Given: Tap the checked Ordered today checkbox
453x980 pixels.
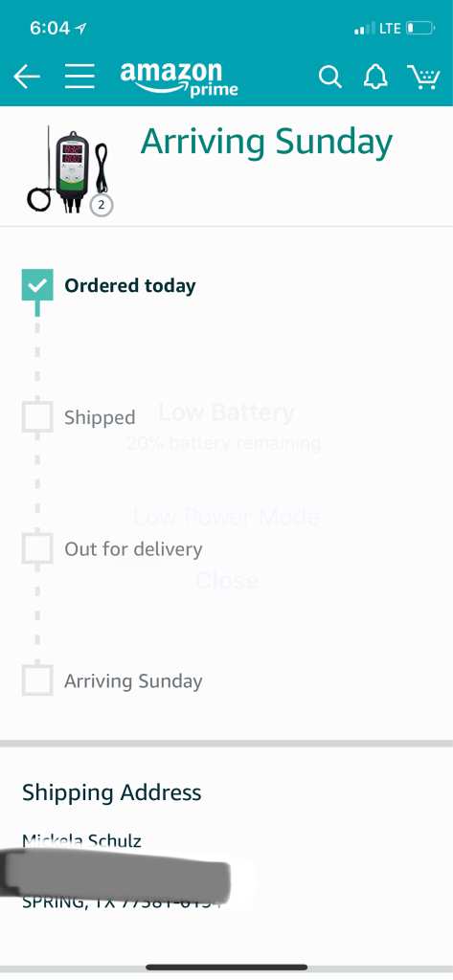Looking at the screenshot, I should click(x=37, y=285).
